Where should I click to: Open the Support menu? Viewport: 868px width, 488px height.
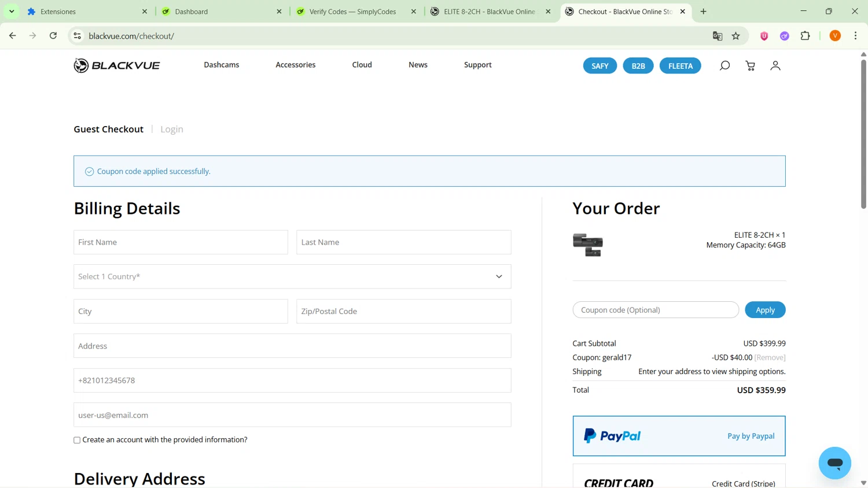tap(478, 65)
